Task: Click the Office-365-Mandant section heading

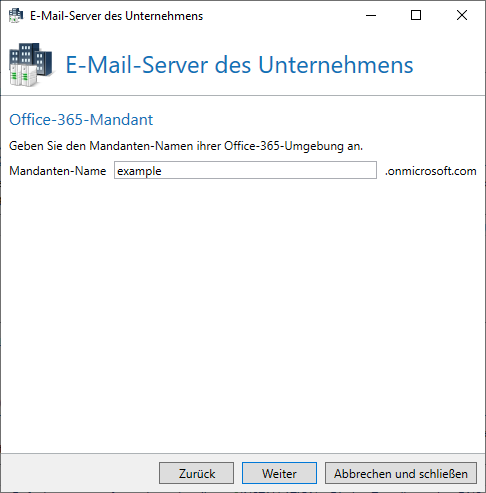Action: pos(81,120)
